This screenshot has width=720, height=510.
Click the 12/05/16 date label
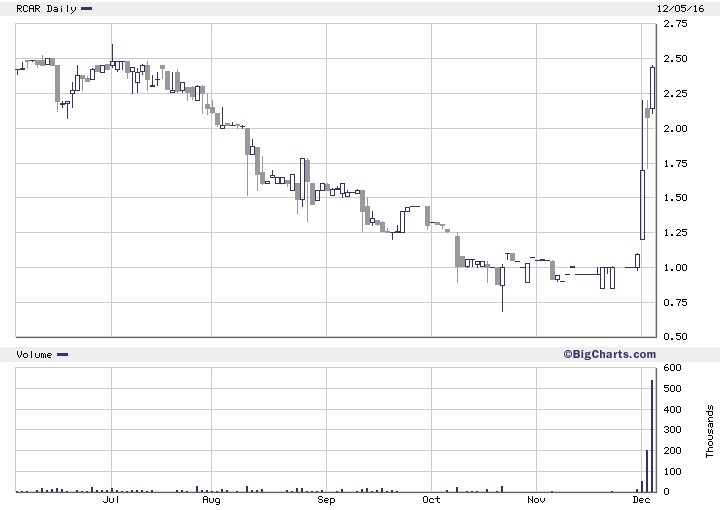pos(680,9)
